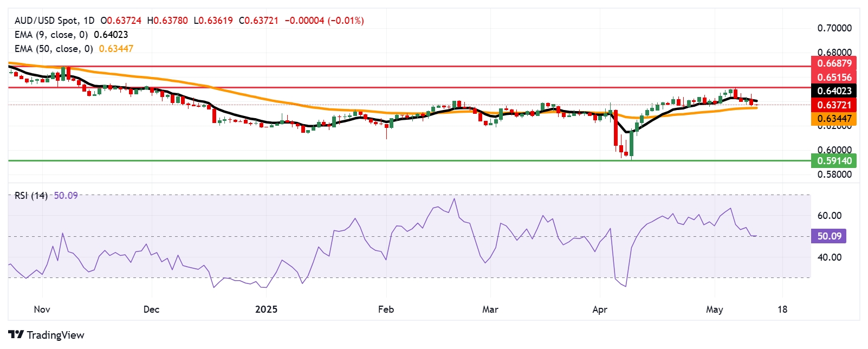Click the black 0.64023 EMA price label
868x349 pixels.
pyautogui.click(x=834, y=91)
